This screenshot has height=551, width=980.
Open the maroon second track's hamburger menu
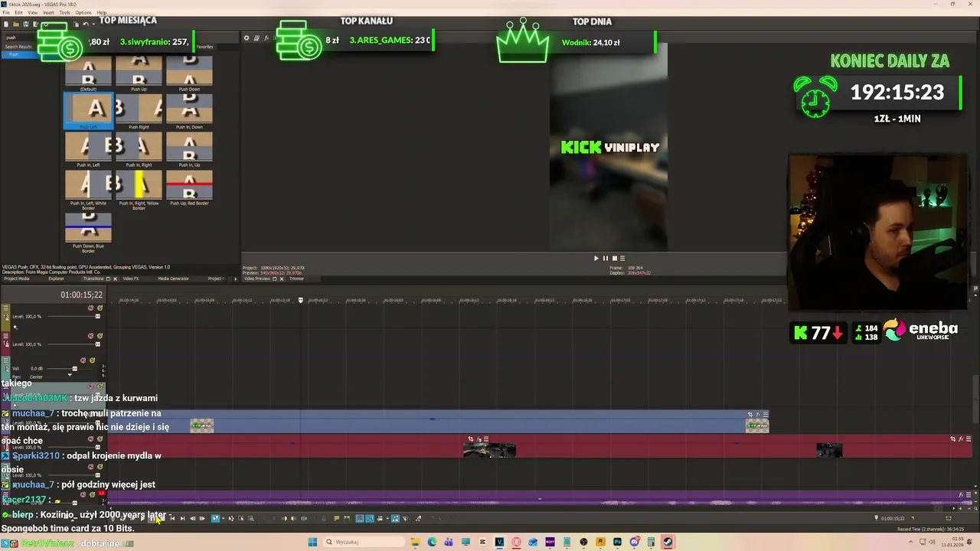6,336
